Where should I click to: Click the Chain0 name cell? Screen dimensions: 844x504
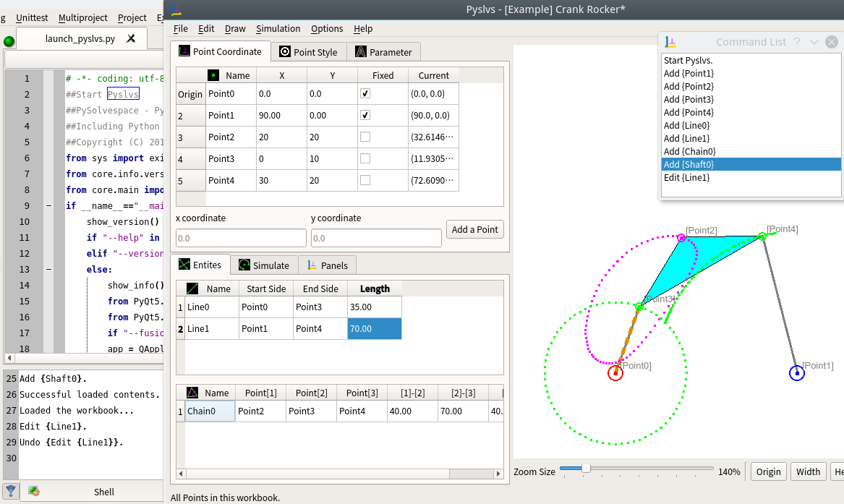[210, 411]
